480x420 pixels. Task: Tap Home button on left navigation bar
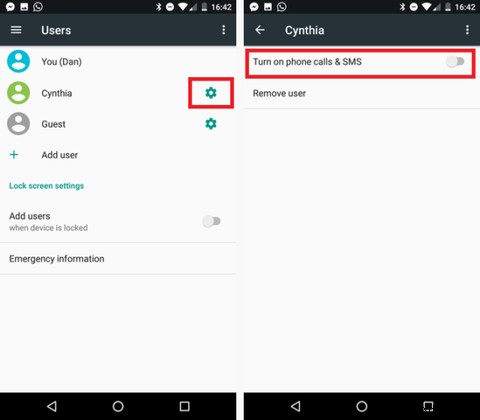point(118,406)
